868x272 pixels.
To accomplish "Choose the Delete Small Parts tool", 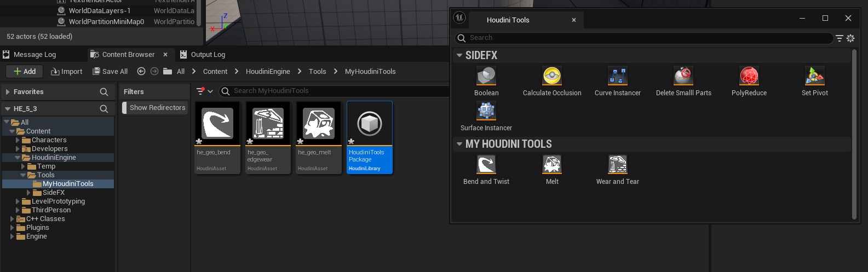I will 683,77.
